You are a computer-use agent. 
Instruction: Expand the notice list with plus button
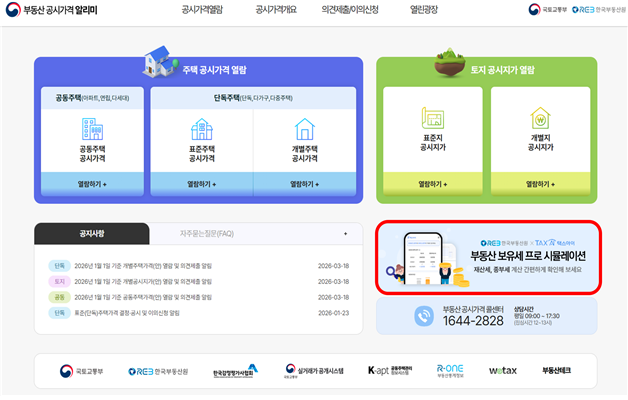[x=345, y=233]
